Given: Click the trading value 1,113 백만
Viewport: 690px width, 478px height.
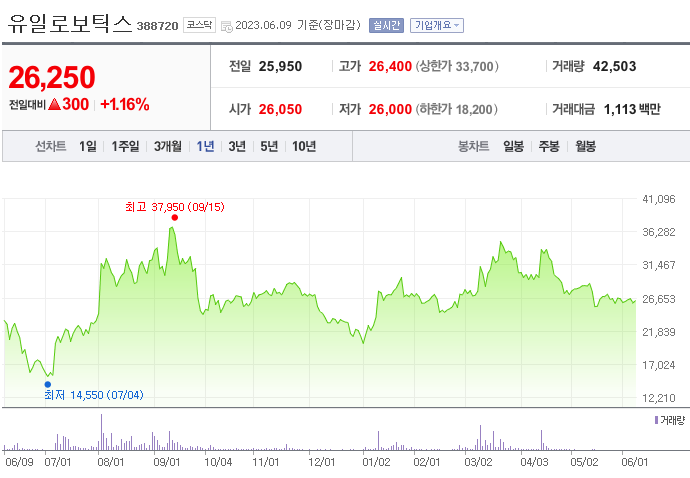Looking at the screenshot, I should [632, 109].
